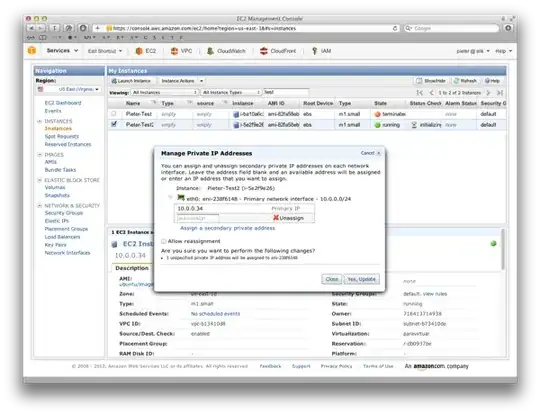
Task: Jump to last page of instances
Action: tap(500, 93)
